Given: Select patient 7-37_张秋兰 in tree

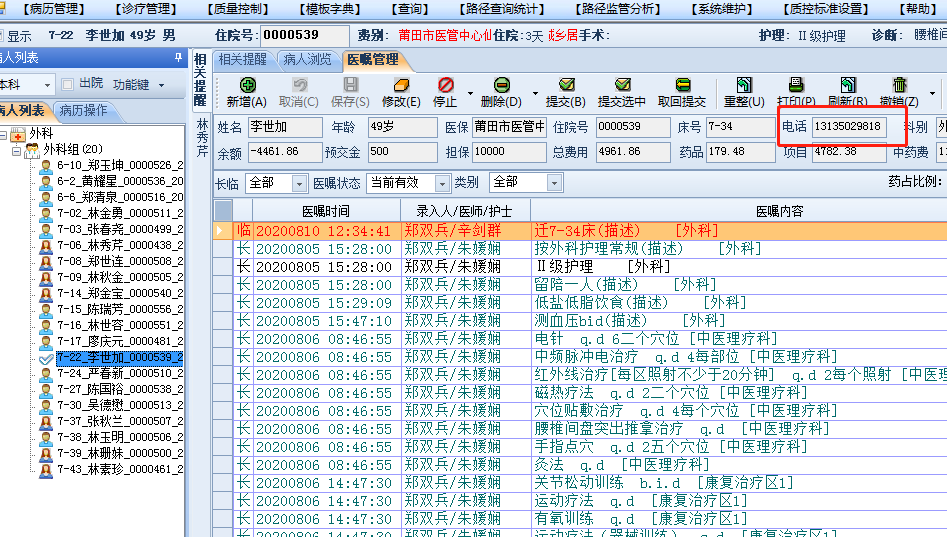Looking at the screenshot, I should click(120, 421).
